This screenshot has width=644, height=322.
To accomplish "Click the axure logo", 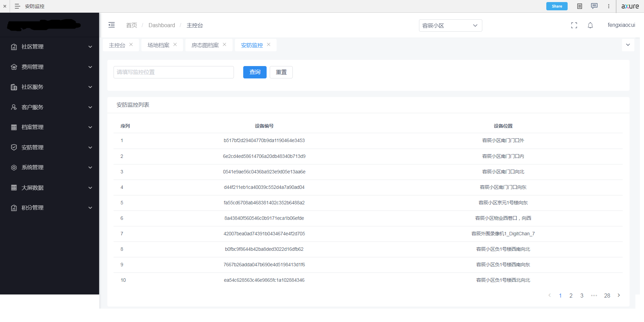I will click(630, 6).
